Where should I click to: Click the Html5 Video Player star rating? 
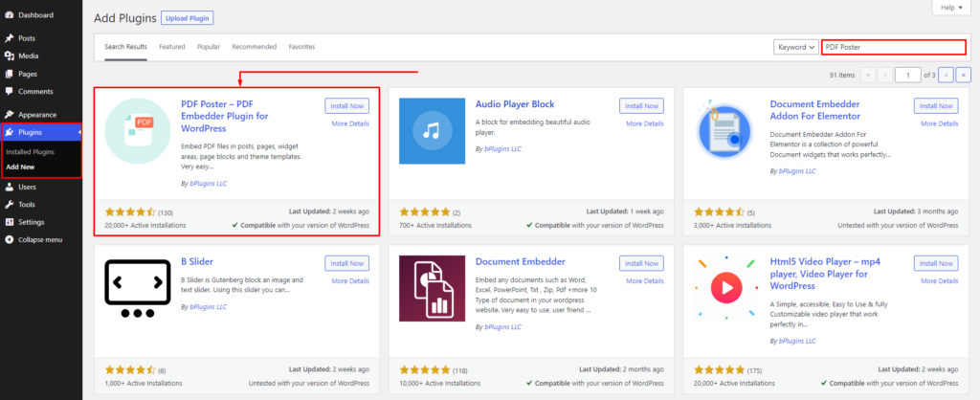click(720, 369)
